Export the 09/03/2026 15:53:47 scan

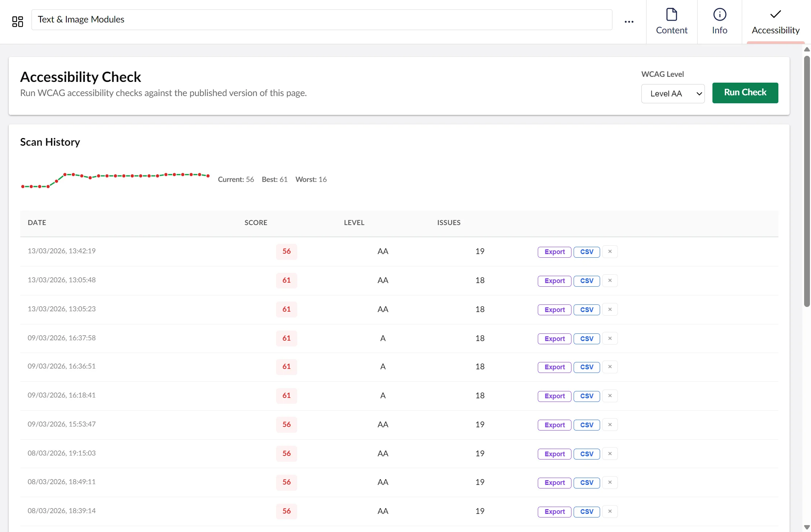coord(554,425)
